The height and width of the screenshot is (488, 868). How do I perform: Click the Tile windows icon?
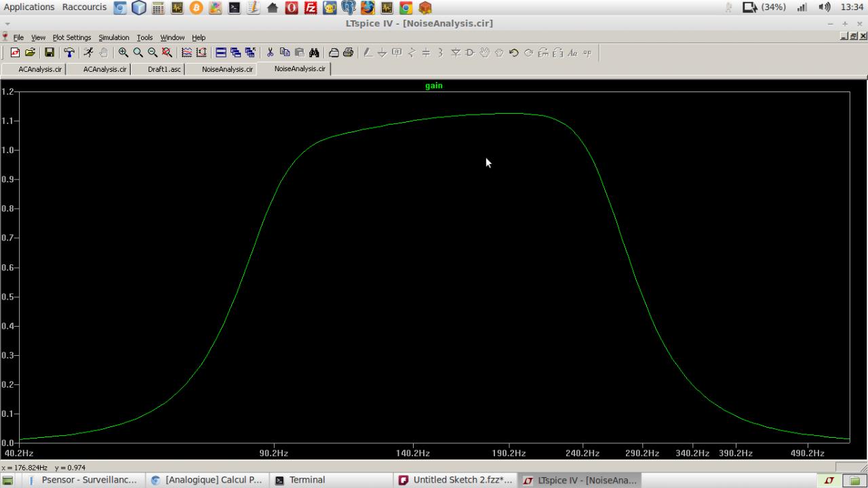coord(221,52)
